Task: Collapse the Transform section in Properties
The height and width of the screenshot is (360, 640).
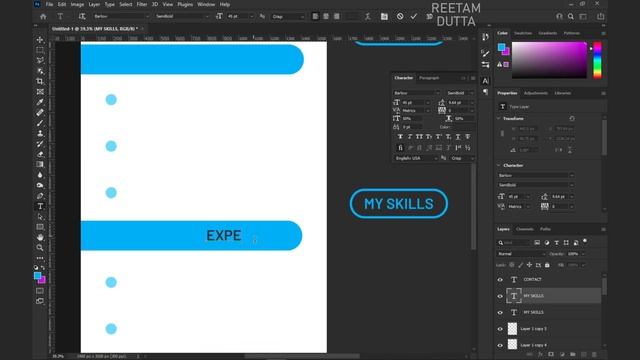Action: [x=499, y=118]
